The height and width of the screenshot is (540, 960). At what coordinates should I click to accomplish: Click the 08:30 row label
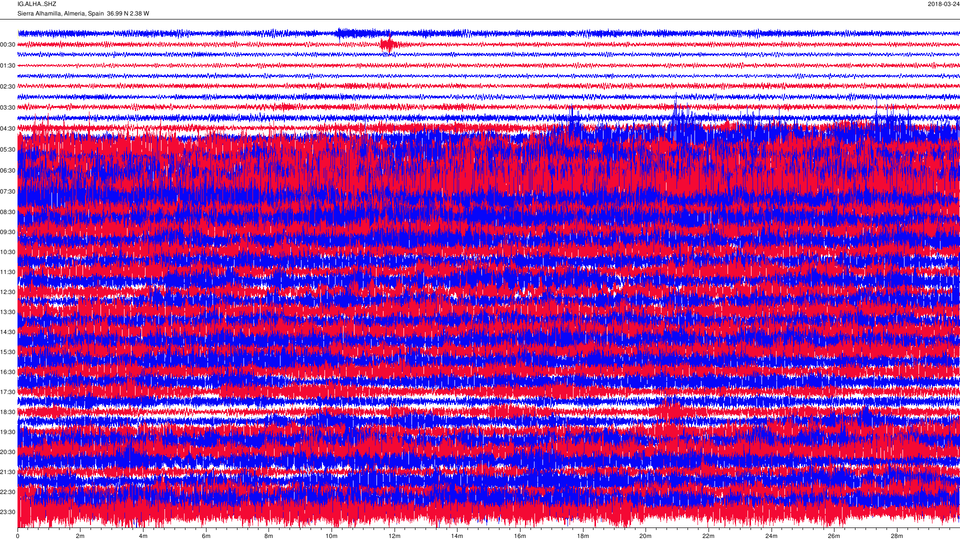click(x=8, y=212)
